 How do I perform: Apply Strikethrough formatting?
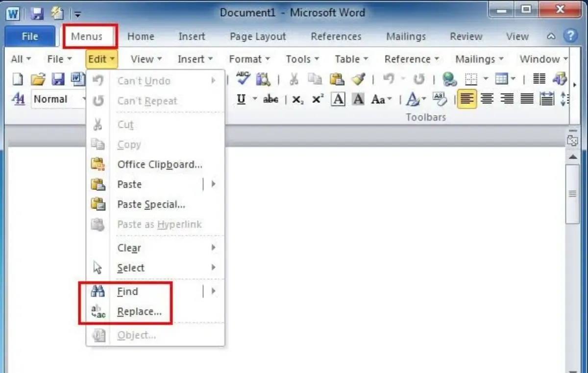coord(271,99)
